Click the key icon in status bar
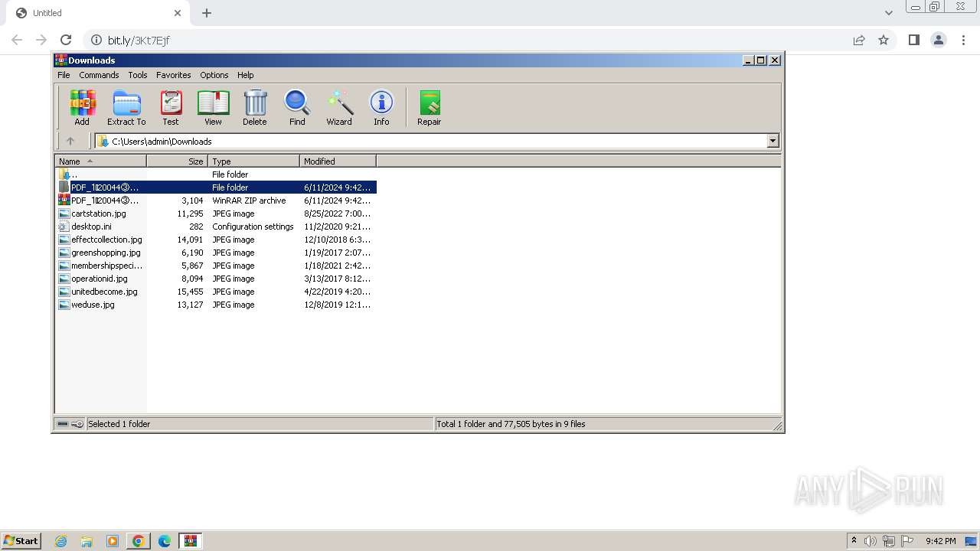The width and height of the screenshot is (980, 551). click(77, 424)
